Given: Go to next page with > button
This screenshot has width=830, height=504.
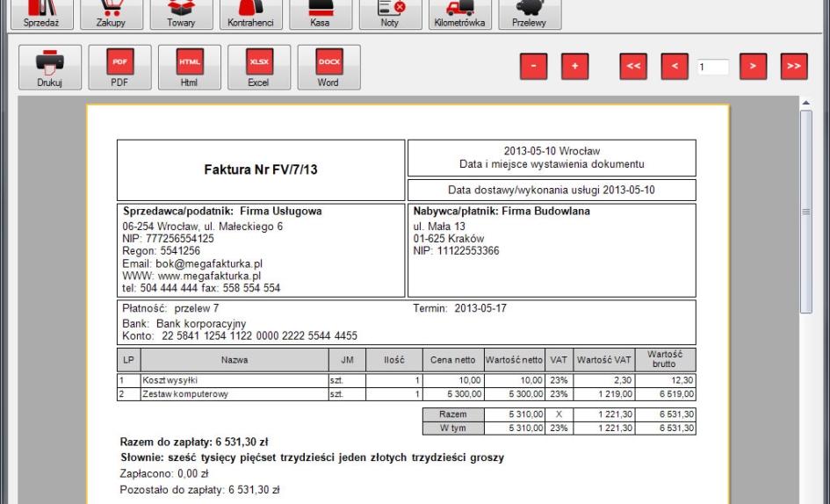Looking at the screenshot, I should [x=754, y=67].
